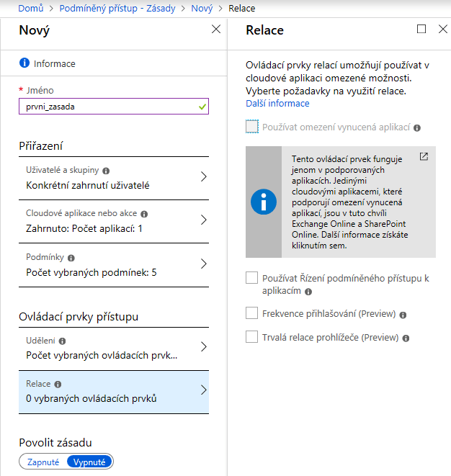Screen dimensions: 451x476
Task: Open external link icon in info box
Action: (424, 157)
